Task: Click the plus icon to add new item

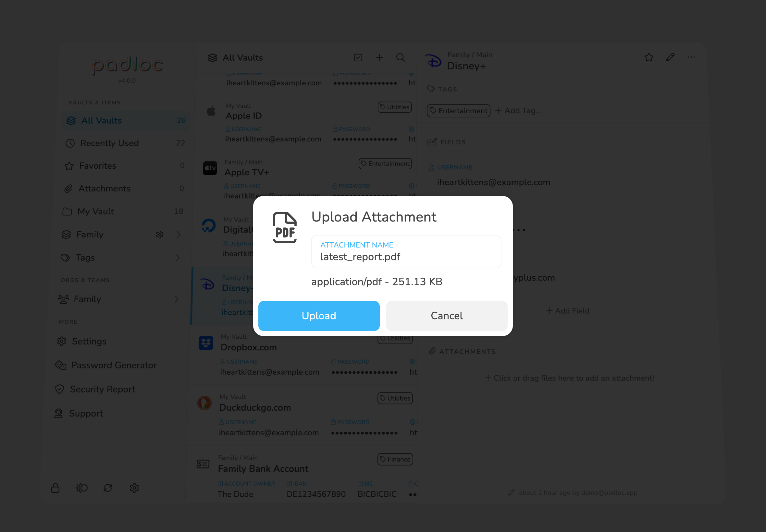Action: [379, 58]
